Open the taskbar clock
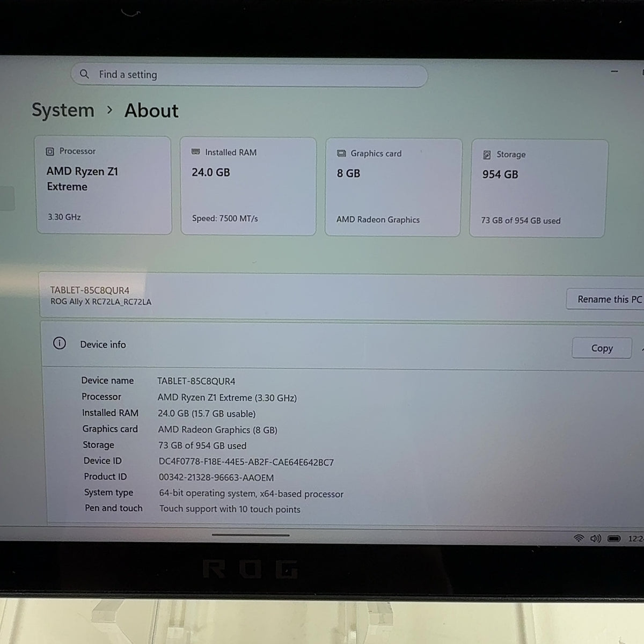Viewport: 644px width, 644px height. click(635, 538)
